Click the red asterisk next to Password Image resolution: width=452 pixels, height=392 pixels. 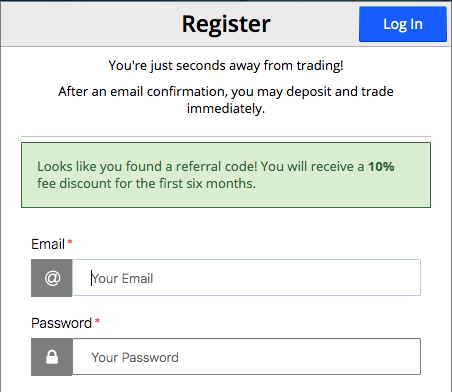pos(97,321)
